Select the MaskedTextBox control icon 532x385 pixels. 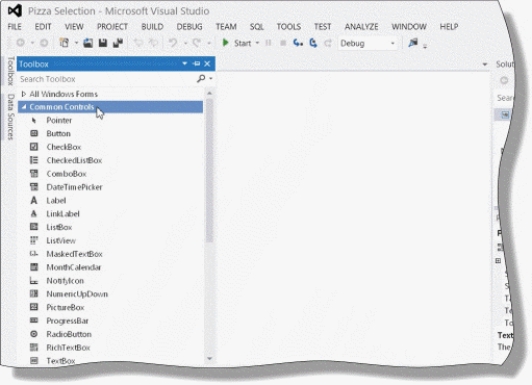pos(34,254)
